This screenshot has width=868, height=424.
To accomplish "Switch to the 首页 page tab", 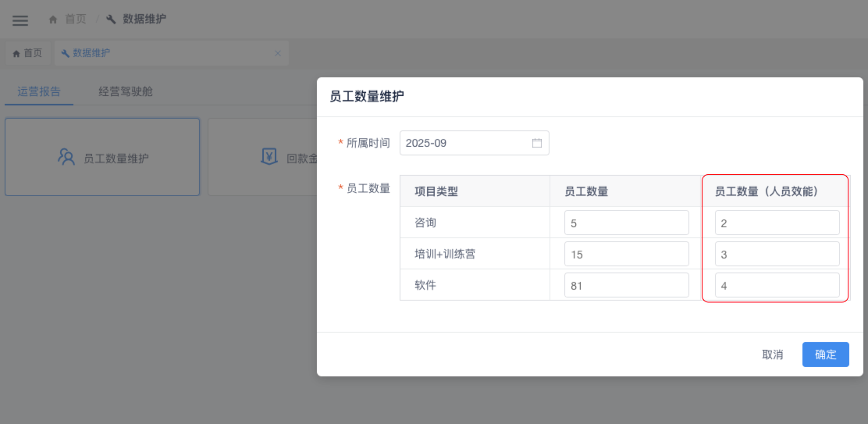I will 27,53.
